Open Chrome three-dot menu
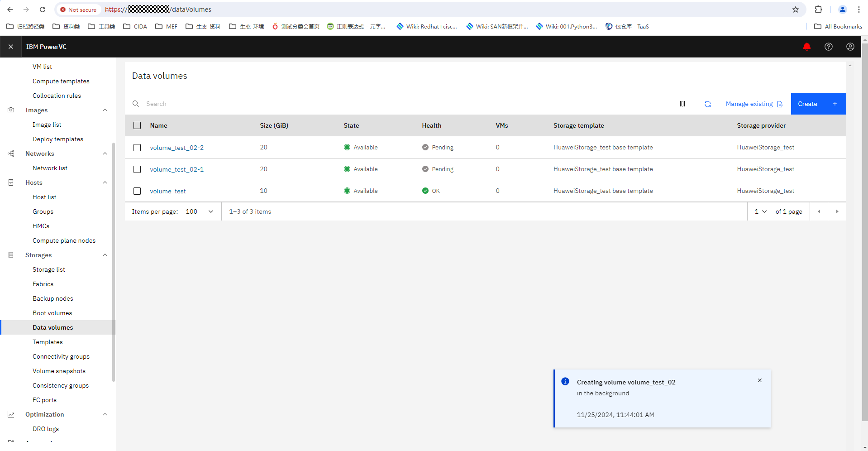This screenshot has width=868, height=451. (858, 10)
